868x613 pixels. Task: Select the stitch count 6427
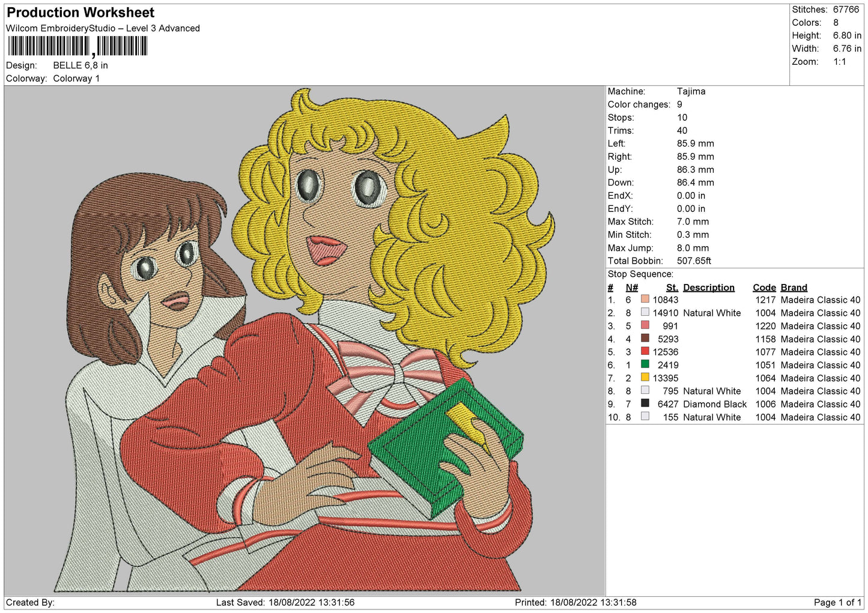point(668,404)
